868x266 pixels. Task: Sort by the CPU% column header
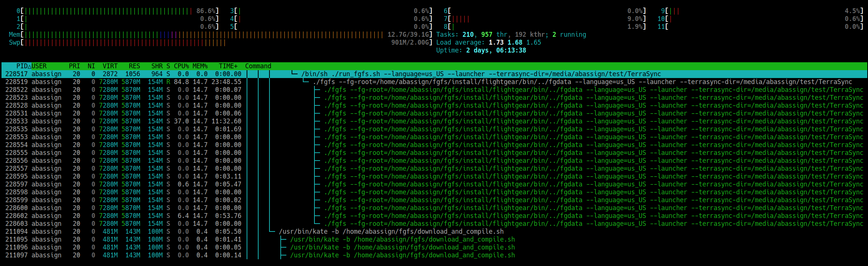coord(181,66)
